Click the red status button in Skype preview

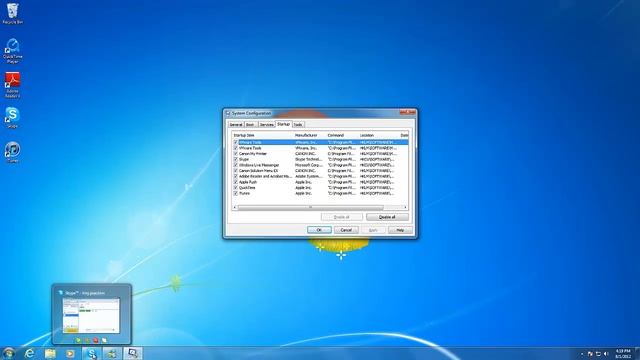pos(96,340)
